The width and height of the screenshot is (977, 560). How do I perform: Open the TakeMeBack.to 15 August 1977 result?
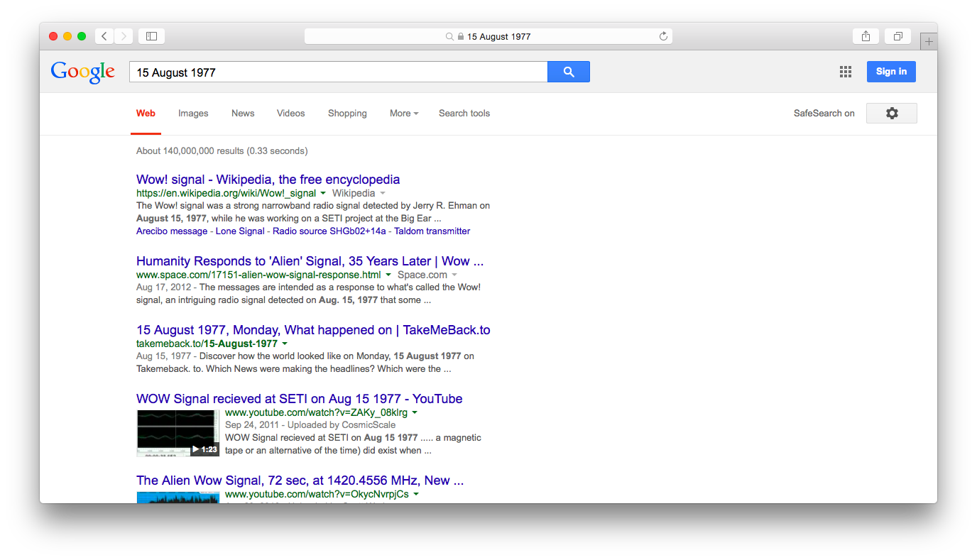[313, 330]
